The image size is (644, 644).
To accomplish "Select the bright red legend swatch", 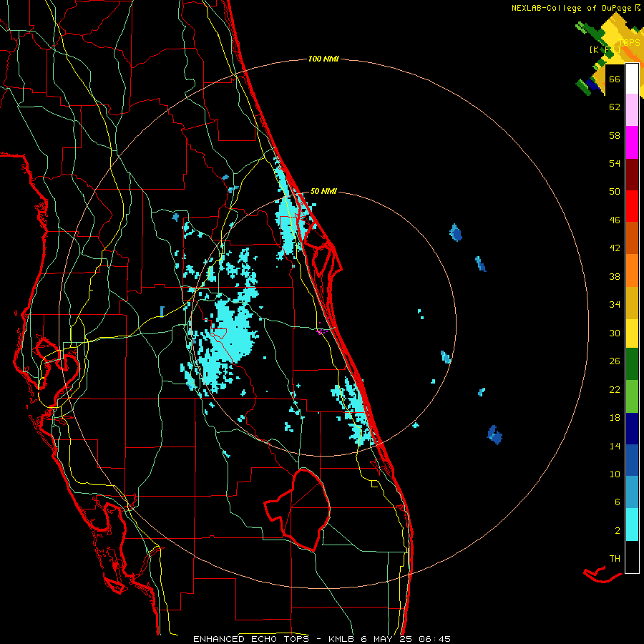I will [x=632, y=206].
